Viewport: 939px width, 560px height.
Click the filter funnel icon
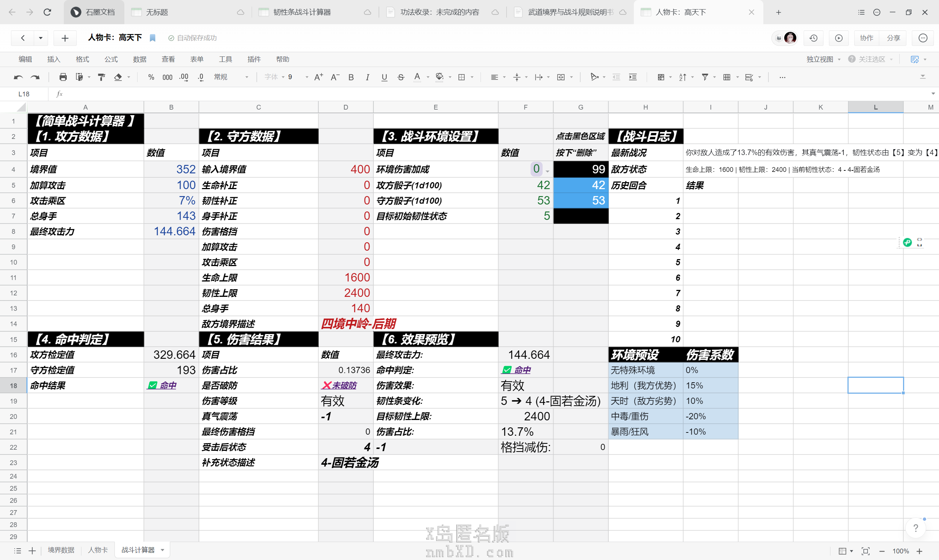[x=705, y=77]
